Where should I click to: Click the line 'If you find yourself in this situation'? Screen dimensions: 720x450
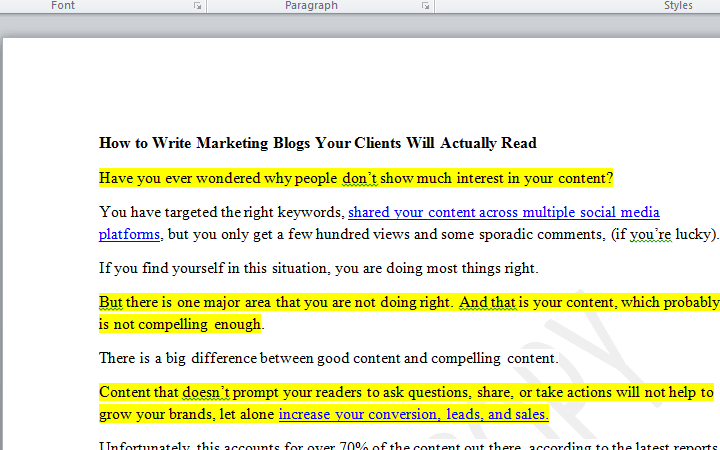pyautogui.click(x=319, y=268)
